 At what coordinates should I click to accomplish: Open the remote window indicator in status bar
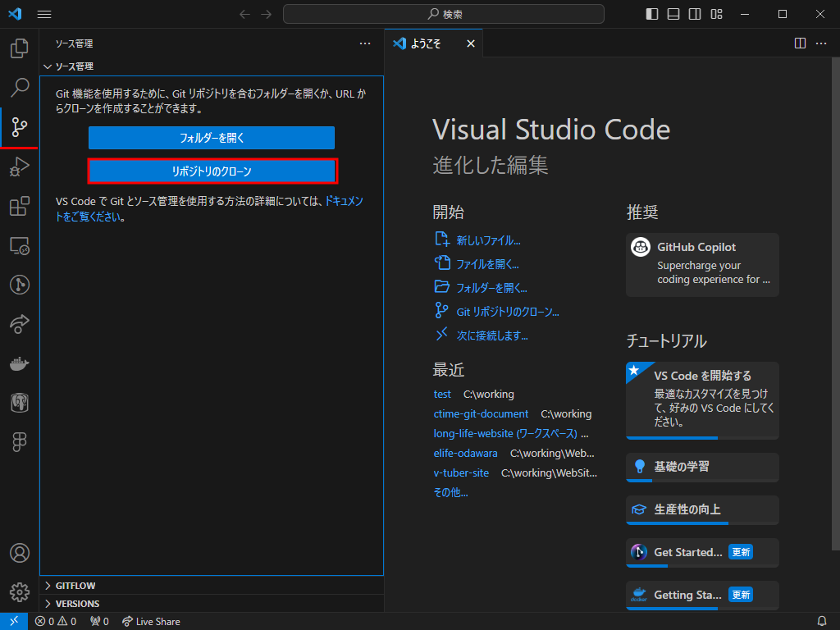pyautogui.click(x=14, y=622)
